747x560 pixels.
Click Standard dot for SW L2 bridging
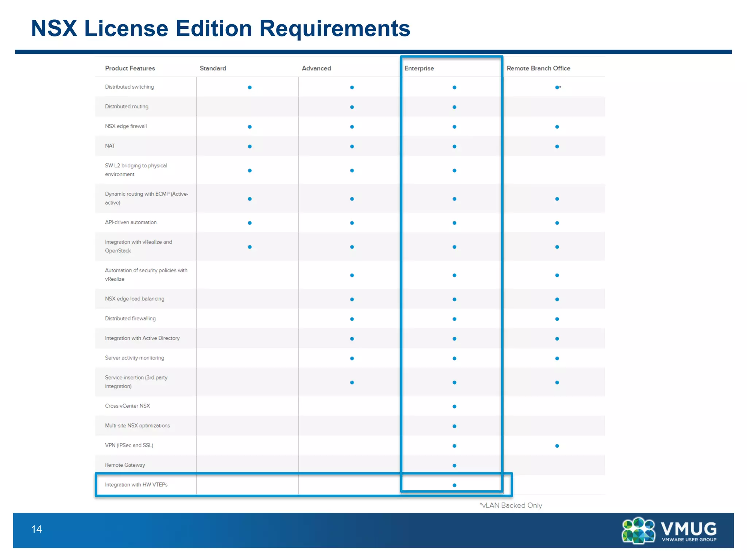pyautogui.click(x=250, y=171)
